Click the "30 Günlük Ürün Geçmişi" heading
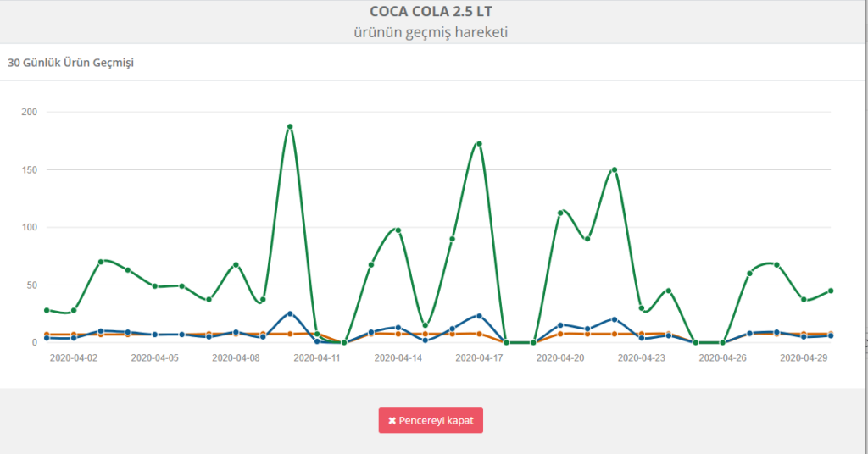Viewport: 868px width, 454px height. click(71, 63)
